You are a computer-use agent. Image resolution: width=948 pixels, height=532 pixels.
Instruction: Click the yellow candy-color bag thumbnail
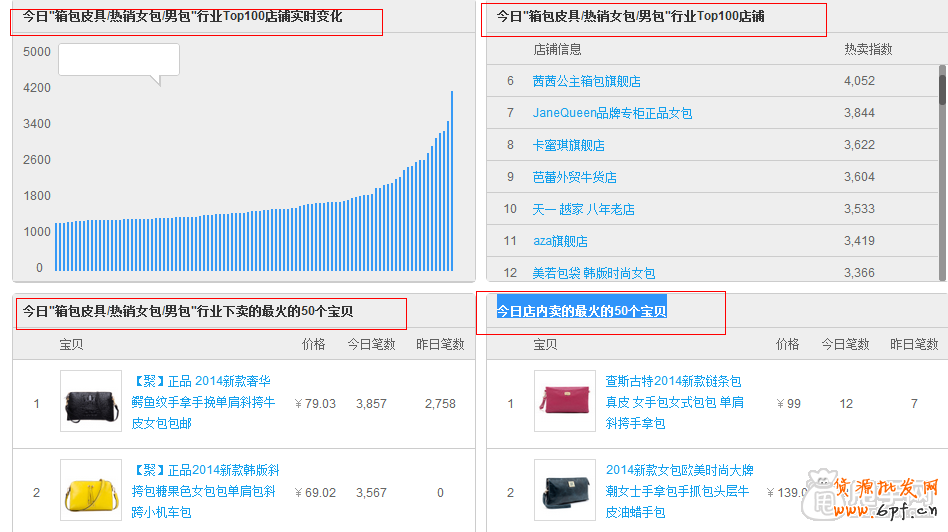(x=91, y=490)
